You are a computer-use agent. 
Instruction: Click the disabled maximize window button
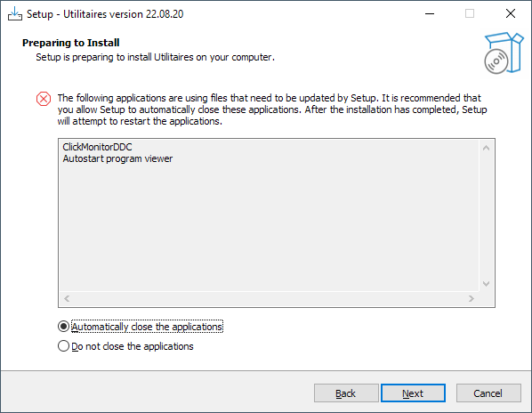click(470, 14)
